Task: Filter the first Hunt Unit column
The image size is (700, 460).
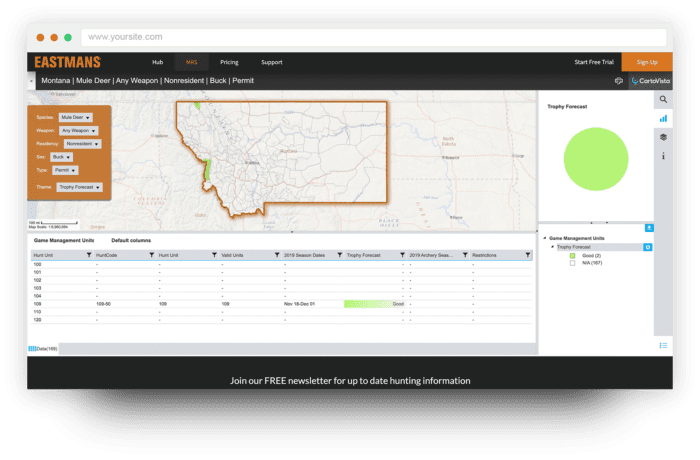Action: pyautogui.click(x=89, y=255)
